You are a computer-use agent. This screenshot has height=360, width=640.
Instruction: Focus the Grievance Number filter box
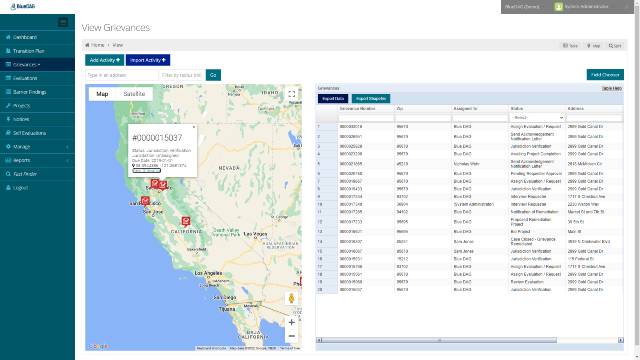pyautogui.click(x=366, y=118)
